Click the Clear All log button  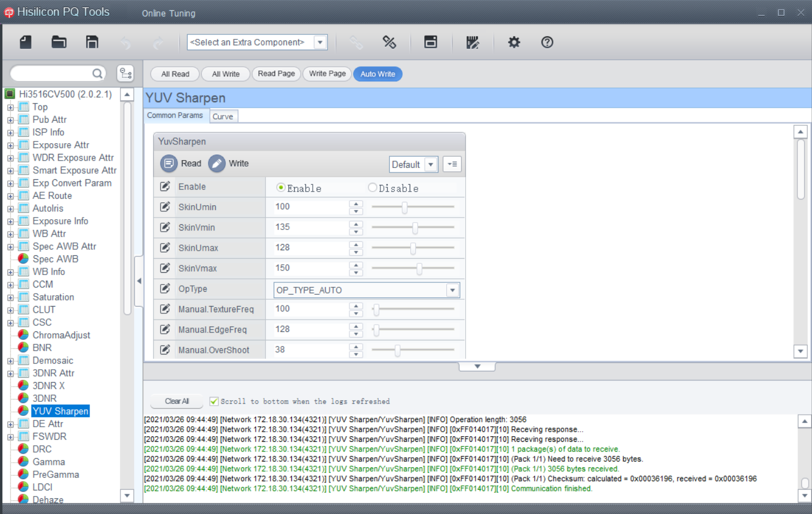(177, 401)
